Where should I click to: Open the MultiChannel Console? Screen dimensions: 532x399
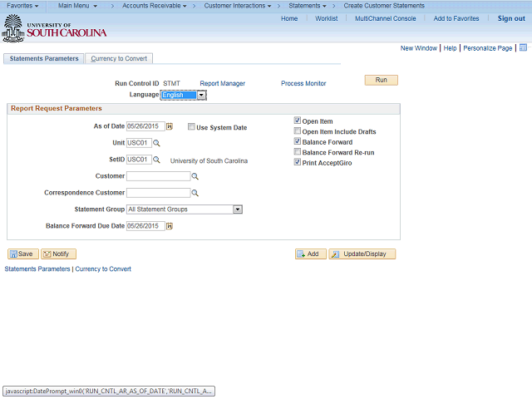tap(385, 18)
